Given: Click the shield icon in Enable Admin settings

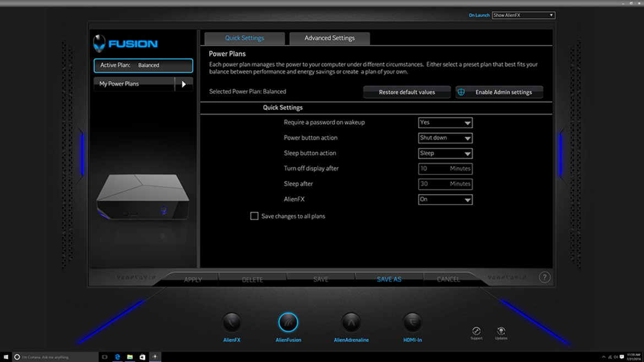Looking at the screenshot, I should tap(461, 92).
